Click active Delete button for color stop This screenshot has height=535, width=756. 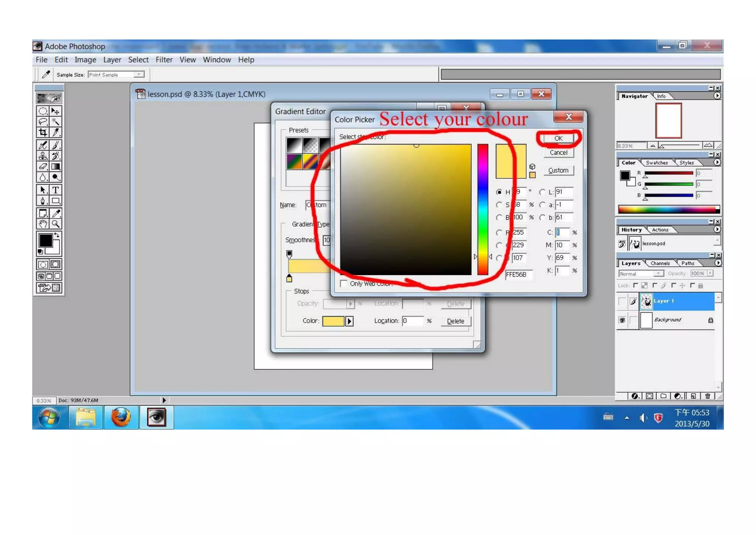point(456,321)
